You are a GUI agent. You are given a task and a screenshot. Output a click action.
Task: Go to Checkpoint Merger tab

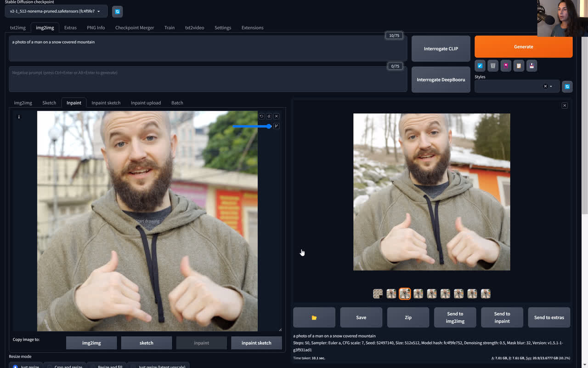135,28
